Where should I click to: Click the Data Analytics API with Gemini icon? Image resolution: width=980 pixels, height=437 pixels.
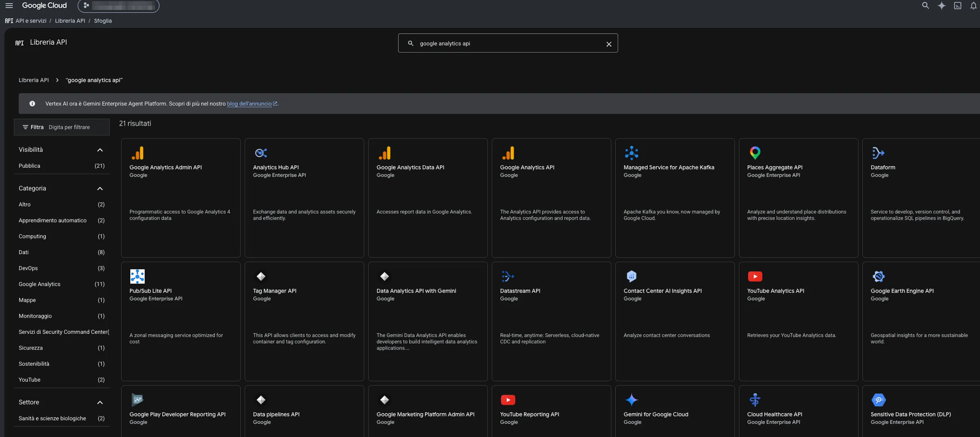pyautogui.click(x=385, y=276)
